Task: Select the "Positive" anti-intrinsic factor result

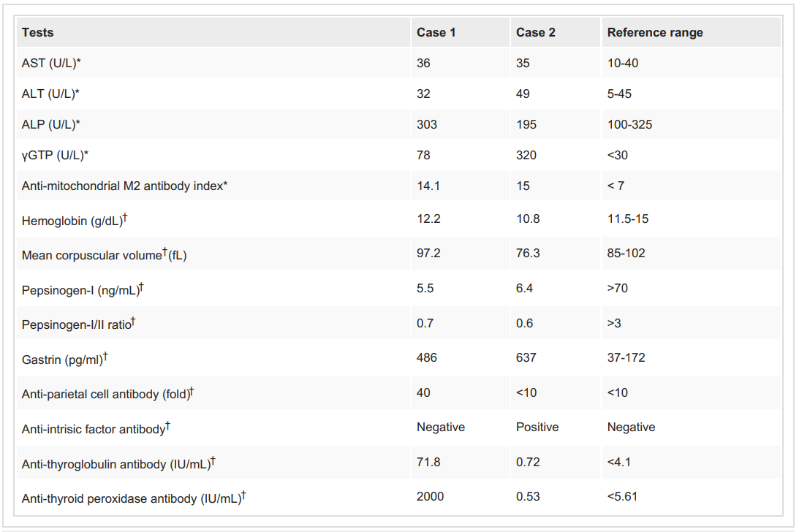Action: pyautogui.click(x=537, y=427)
